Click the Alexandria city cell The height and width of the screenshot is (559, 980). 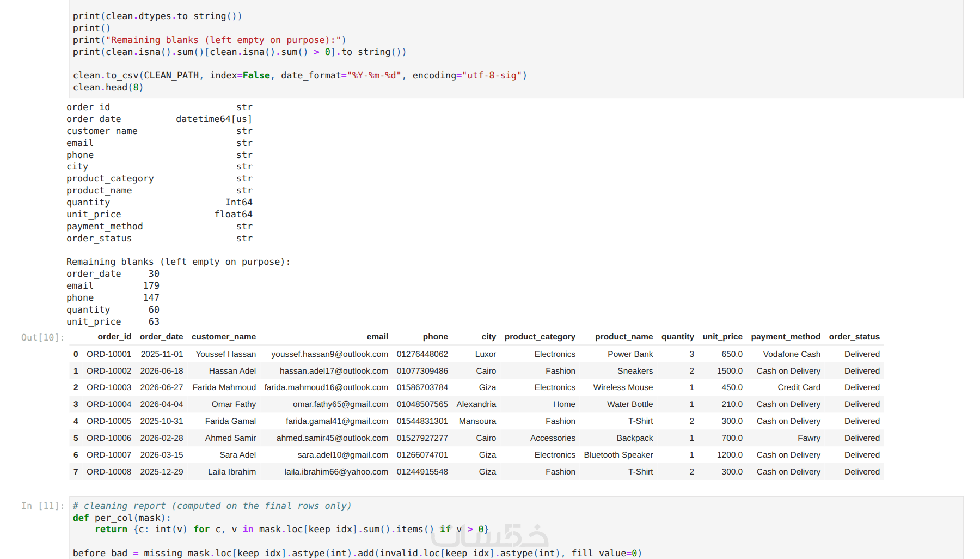point(476,404)
